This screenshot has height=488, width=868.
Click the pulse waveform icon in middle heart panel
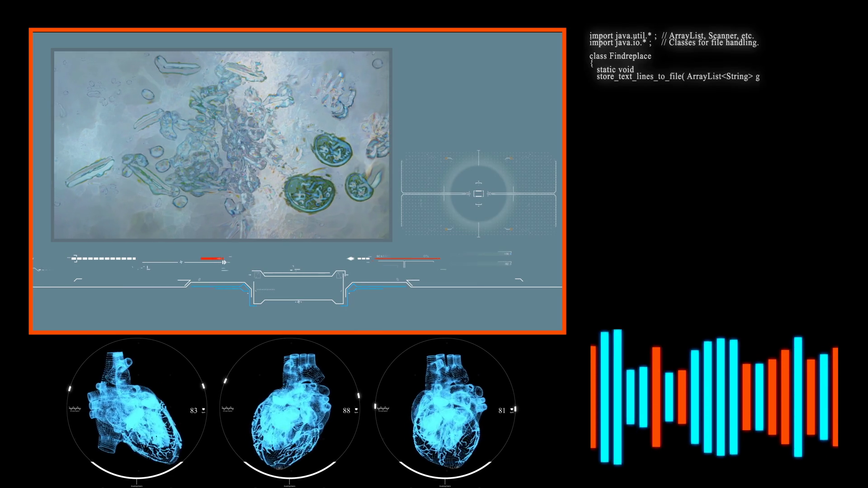tap(227, 409)
